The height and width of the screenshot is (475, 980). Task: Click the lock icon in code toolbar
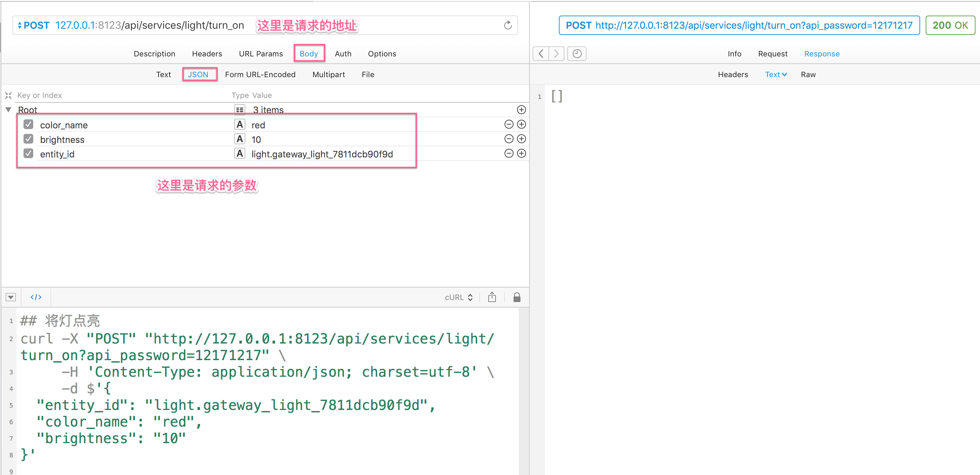516,297
